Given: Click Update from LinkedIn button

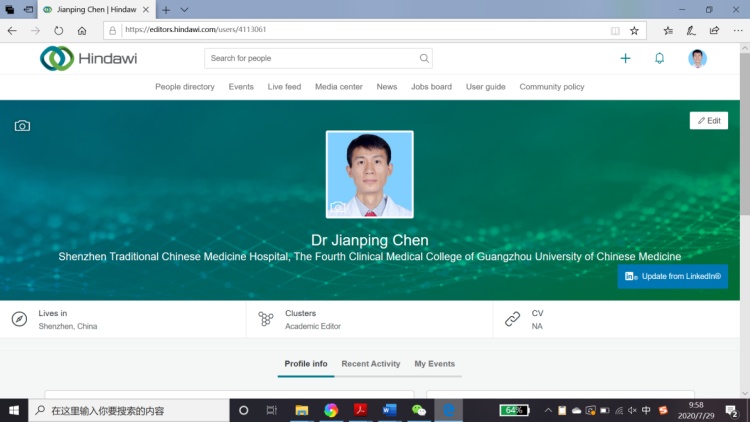Looking at the screenshot, I should point(672,276).
